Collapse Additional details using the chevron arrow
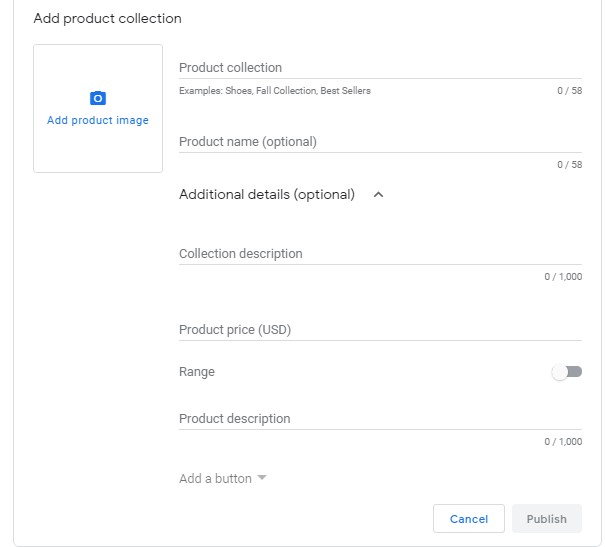This screenshot has height=547, width=605. click(x=378, y=195)
